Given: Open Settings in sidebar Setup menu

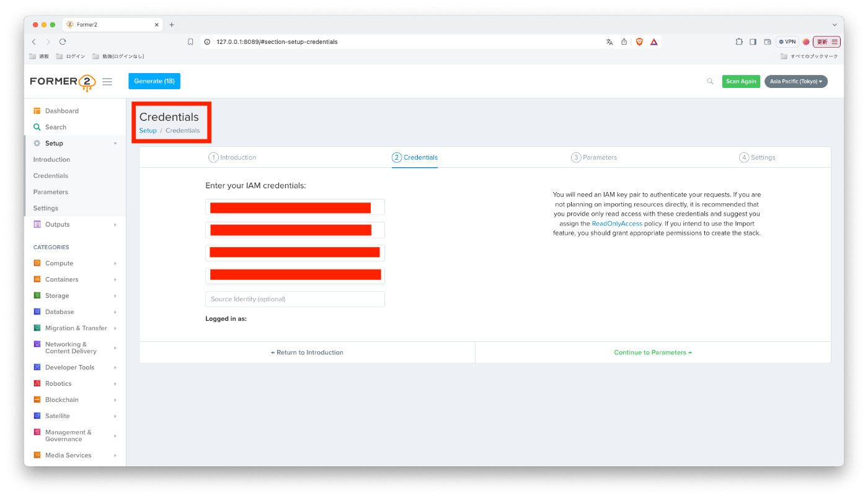Looking at the screenshot, I should coord(46,208).
